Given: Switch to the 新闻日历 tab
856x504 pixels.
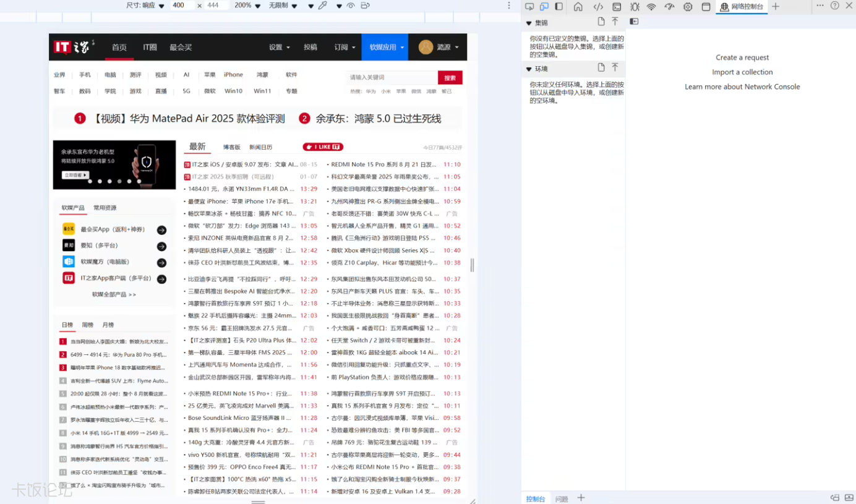Looking at the screenshot, I should 260,147.
